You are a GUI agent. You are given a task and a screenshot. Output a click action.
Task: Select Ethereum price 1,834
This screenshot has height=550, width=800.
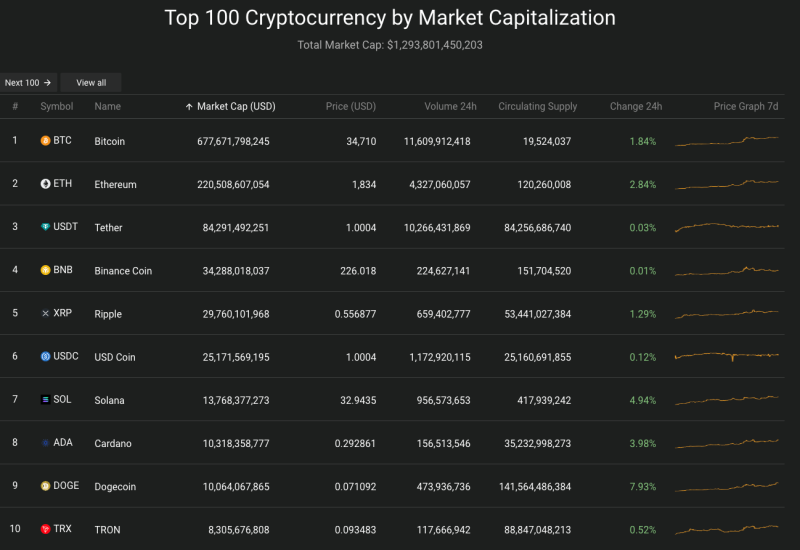(x=364, y=185)
